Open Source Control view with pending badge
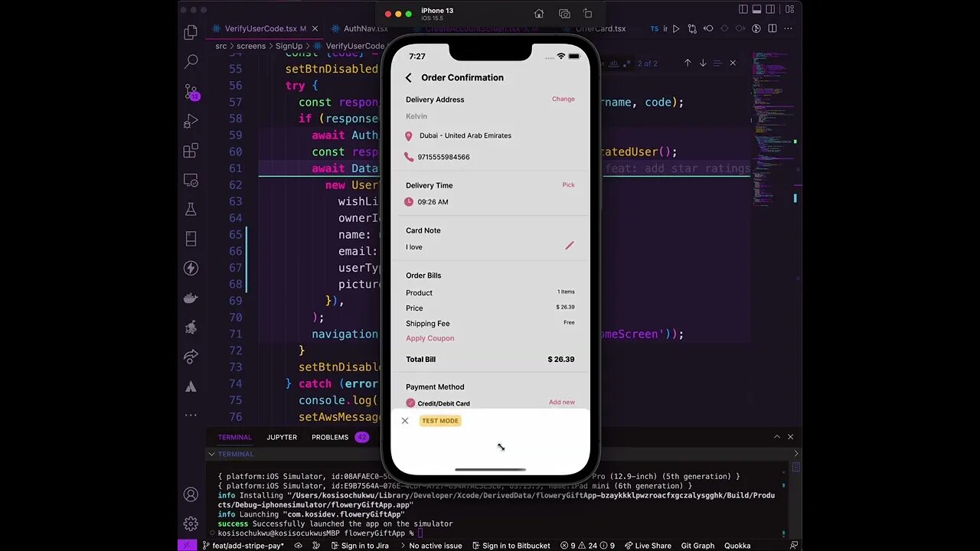 click(x=191, y=92)
